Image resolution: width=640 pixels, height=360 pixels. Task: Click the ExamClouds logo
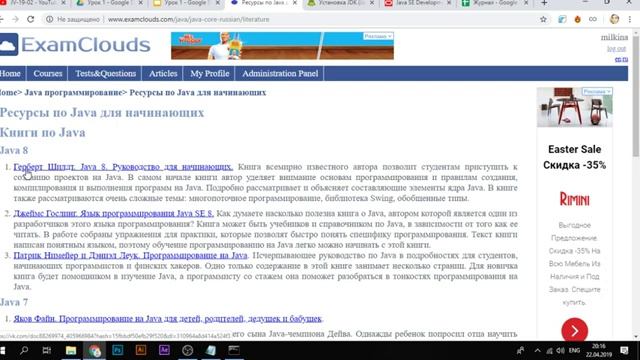pyautogui.click(x=75, y=44)
